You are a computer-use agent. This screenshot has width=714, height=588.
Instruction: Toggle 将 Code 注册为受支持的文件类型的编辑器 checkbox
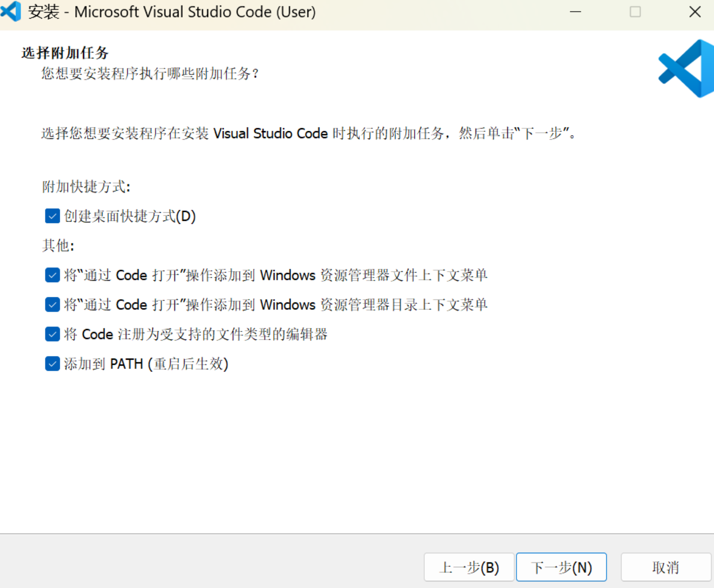[52, 334]
